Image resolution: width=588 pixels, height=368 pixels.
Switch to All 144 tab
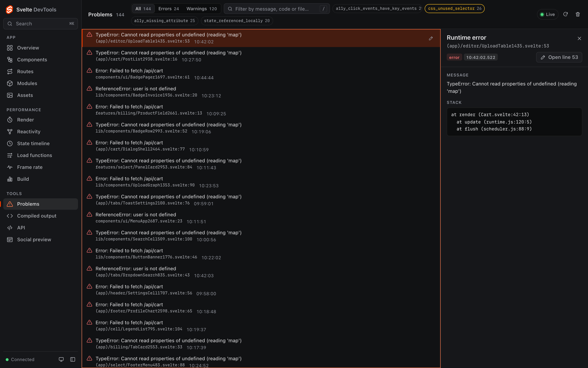pos(143,9)
